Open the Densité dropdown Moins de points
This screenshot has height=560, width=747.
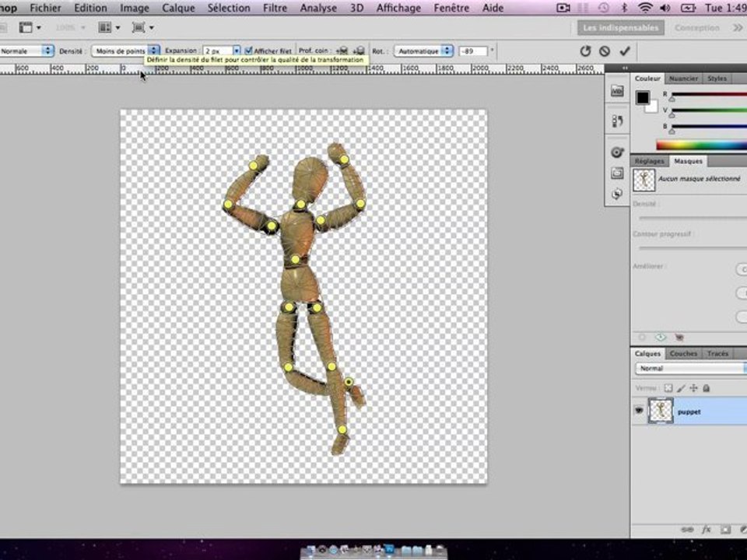coord(125,51)
